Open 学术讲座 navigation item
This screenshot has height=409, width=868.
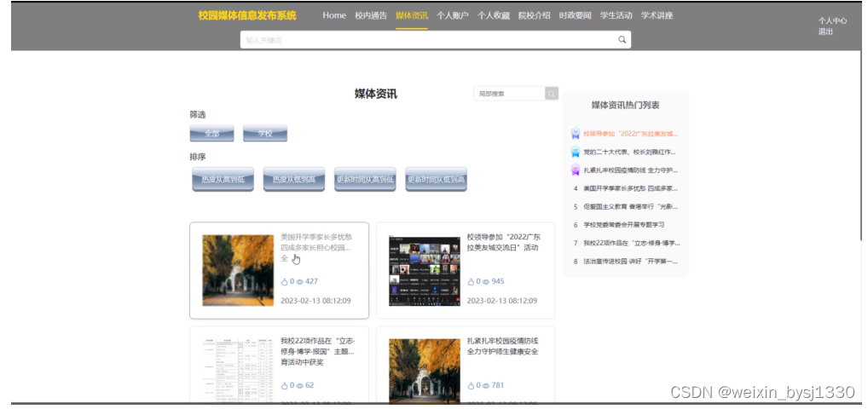pyautogui.click(x=657, y=15)
